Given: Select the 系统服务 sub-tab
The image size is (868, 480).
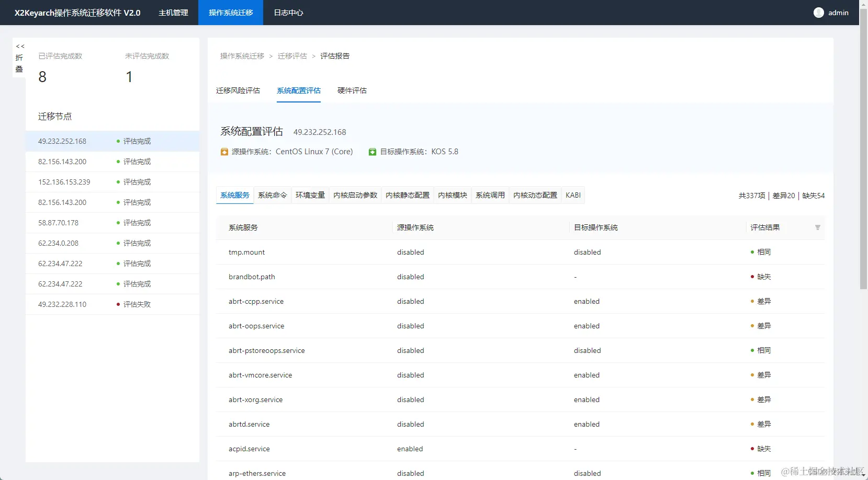Looking at the screenshot, I should pos(235,195).
